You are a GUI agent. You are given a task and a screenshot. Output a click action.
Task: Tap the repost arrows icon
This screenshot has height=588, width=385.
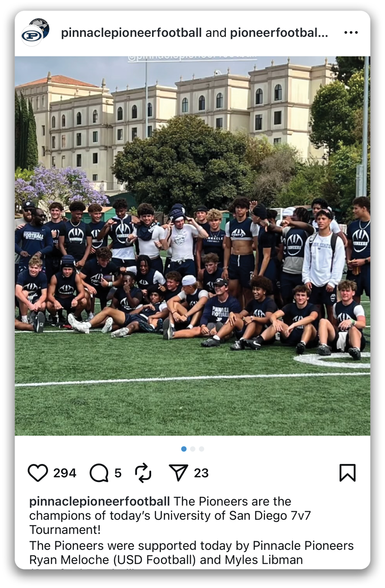[x=143, y=473]
